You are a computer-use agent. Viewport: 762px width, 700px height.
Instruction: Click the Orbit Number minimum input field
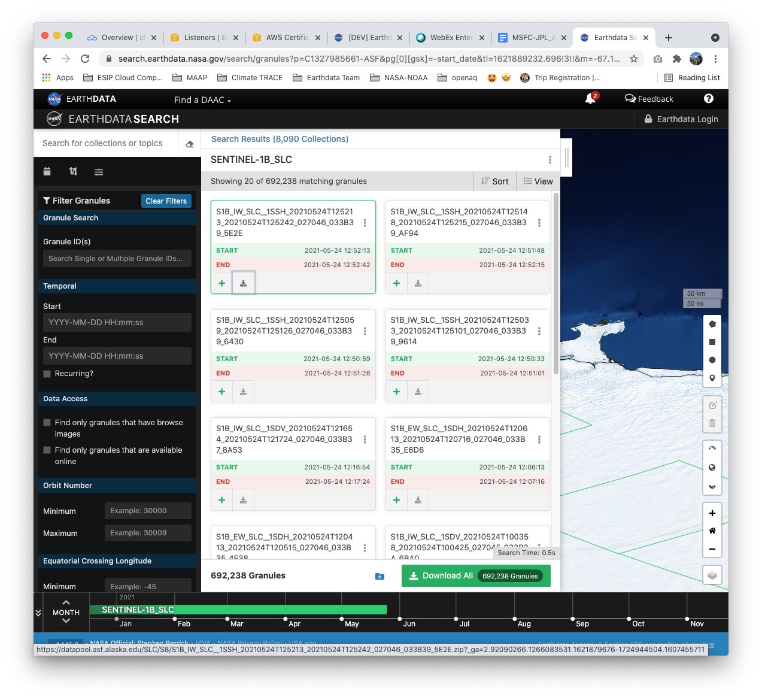pyautogui.click(x=147, y=511)
